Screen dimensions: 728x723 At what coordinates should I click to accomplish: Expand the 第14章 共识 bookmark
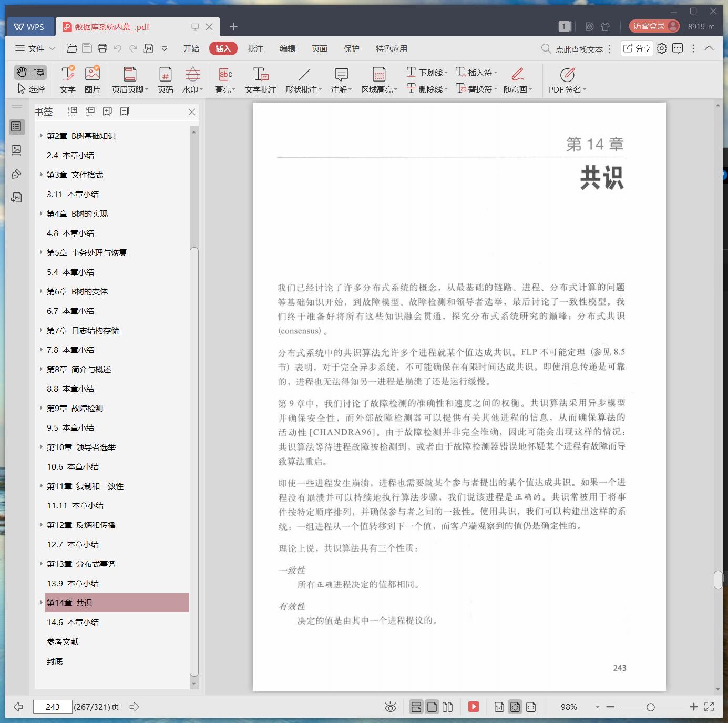[42, 603]
